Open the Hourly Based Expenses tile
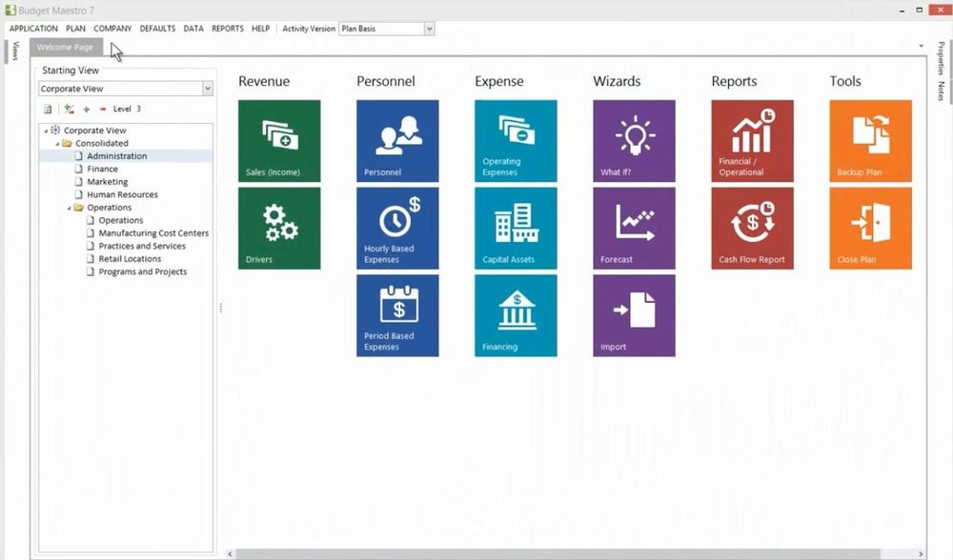953x560 pixels. pyautogui.click(x=397, y=229)
